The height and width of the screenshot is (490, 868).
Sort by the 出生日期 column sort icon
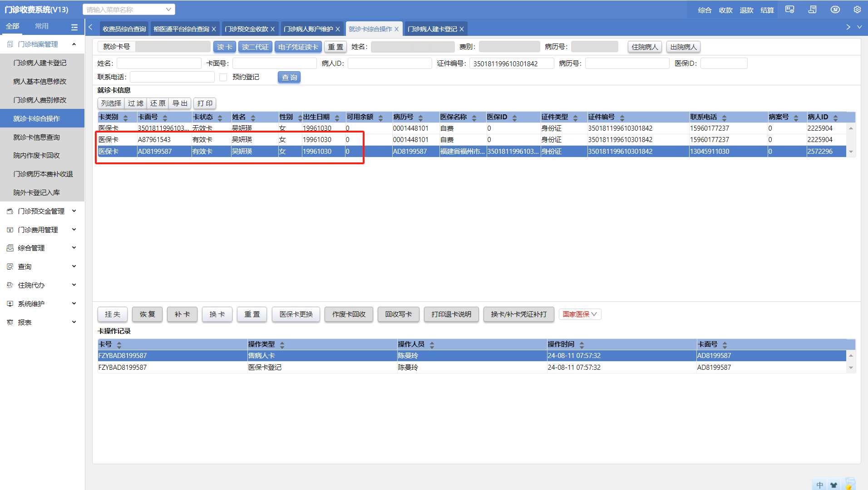(337, 118)
